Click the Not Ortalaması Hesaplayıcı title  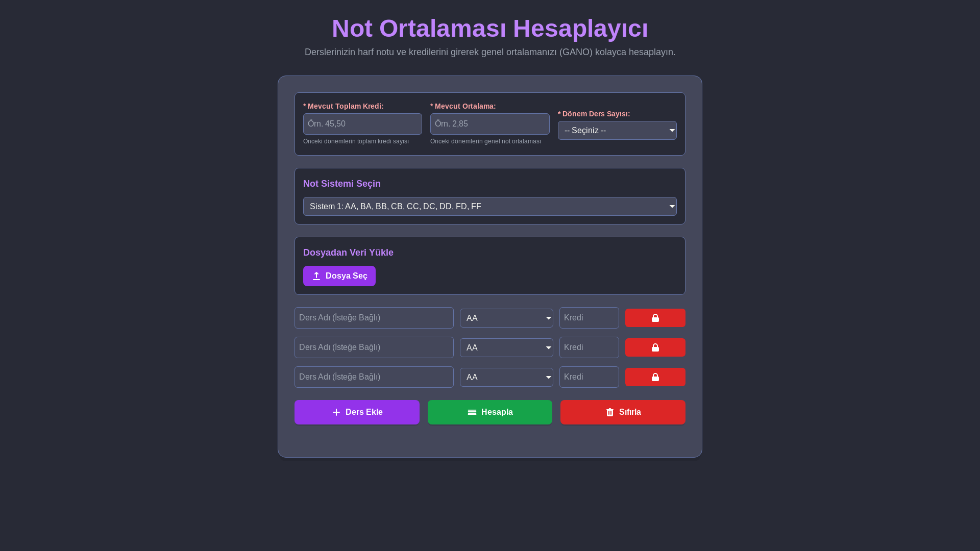pyautogui.click(x=490, y=29)
